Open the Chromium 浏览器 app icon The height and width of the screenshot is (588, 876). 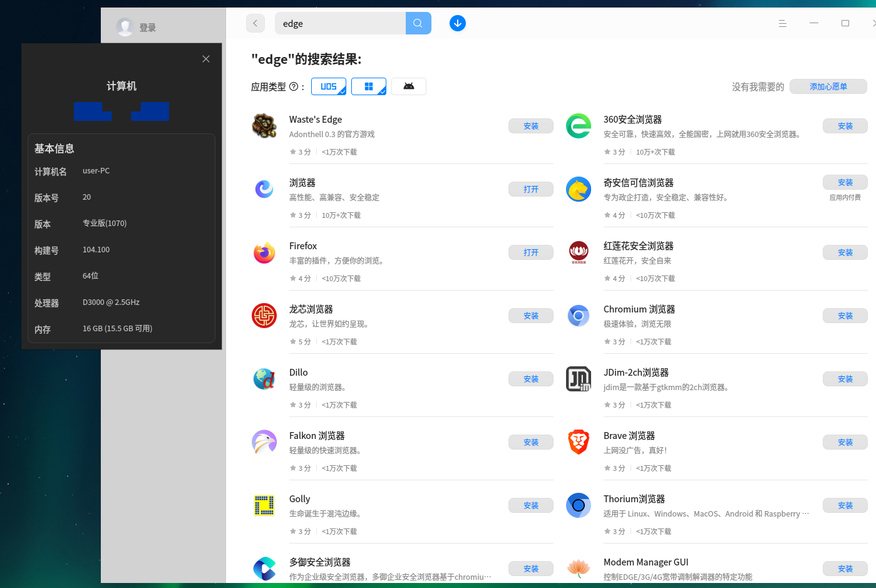[578, 316]
